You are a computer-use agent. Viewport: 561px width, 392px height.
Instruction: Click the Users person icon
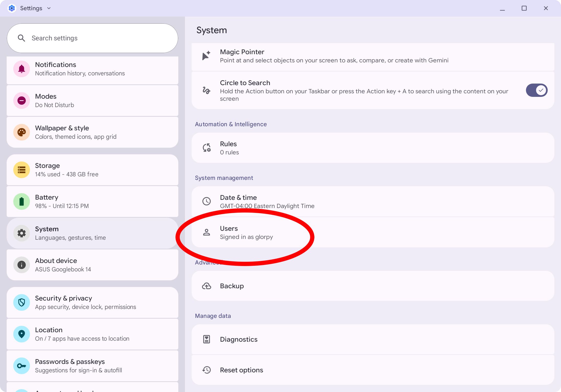(206, 232)
